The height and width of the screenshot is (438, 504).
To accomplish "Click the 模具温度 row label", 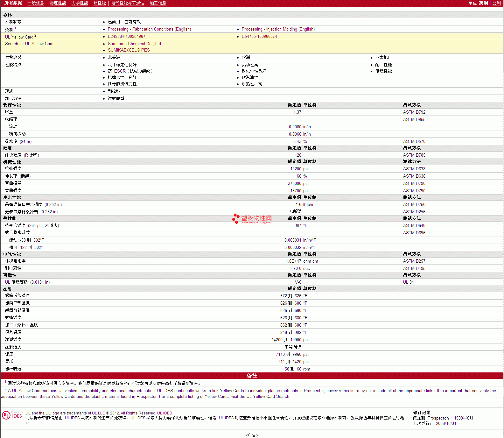I will (x=13, y=332).
